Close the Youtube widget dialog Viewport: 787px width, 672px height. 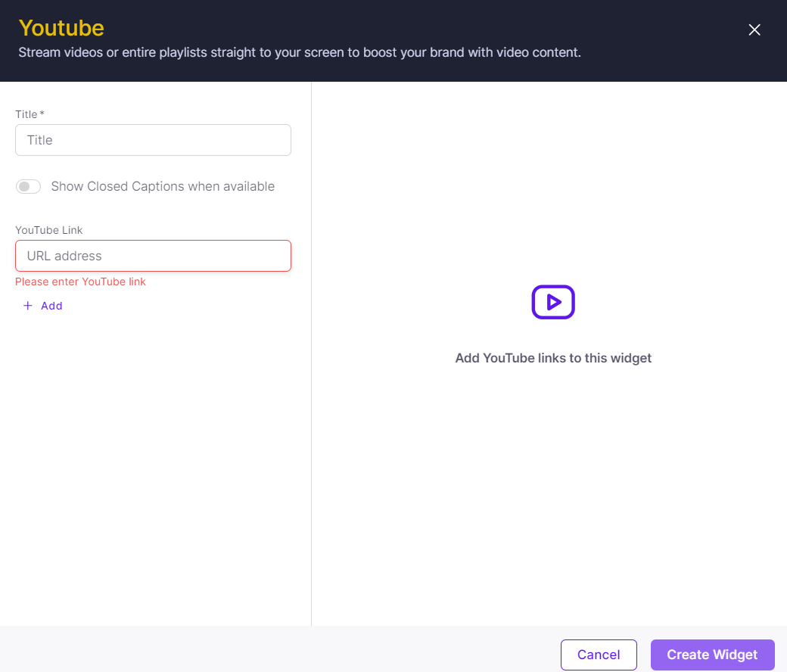754,30
